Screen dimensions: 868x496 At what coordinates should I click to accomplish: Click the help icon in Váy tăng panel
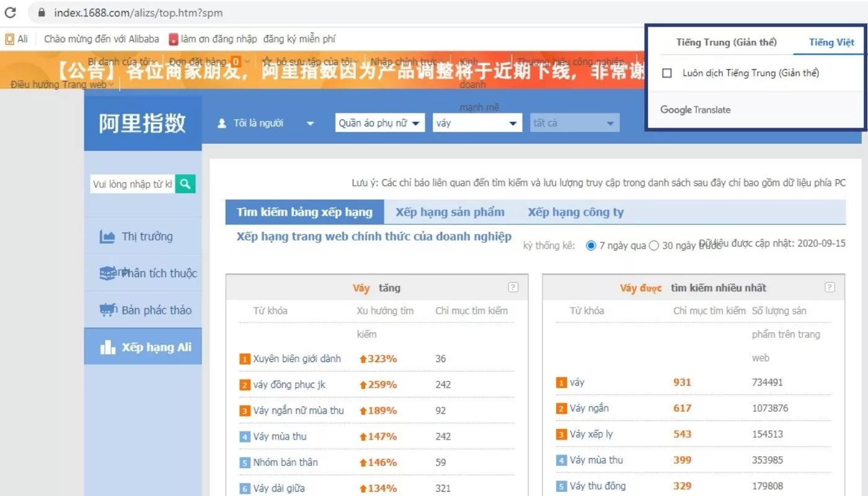pyautogui.click(x=513, y=287)
